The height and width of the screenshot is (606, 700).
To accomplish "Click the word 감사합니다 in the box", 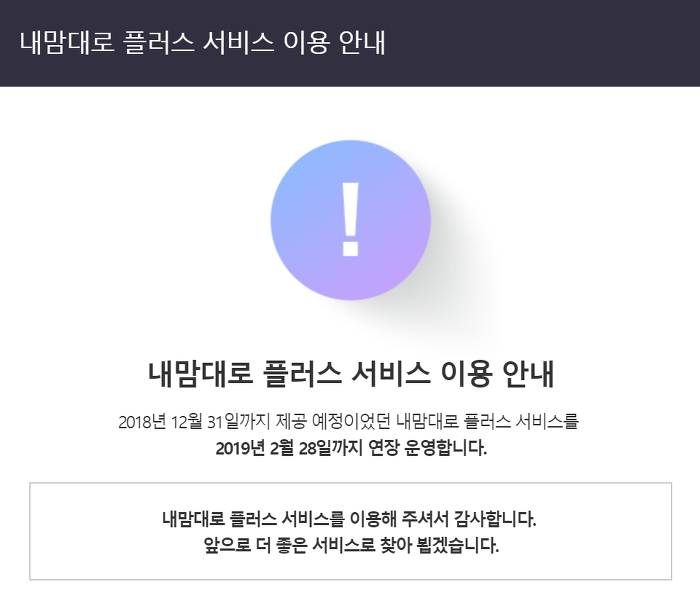I will [x=495, y=519].
